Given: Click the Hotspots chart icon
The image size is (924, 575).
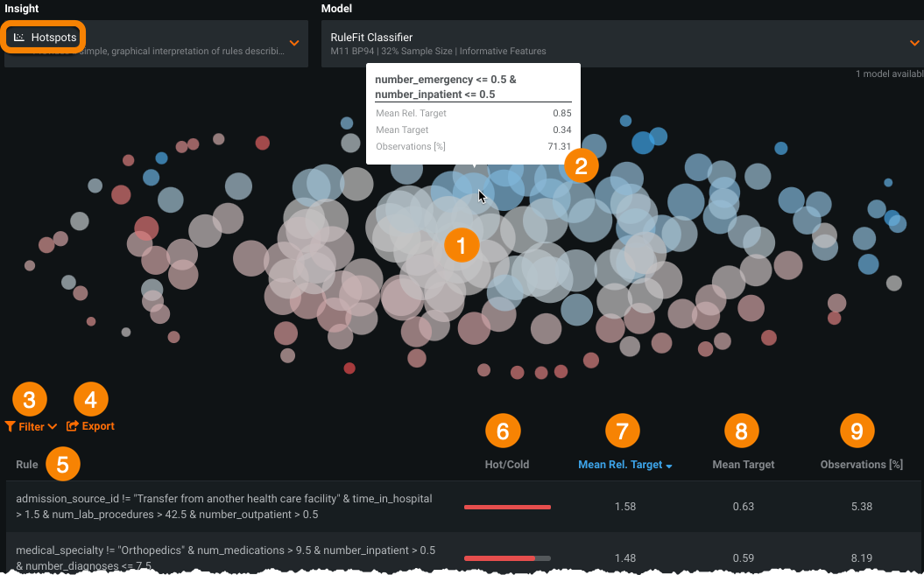Looking at the screenshot, I should coord(19,38).
